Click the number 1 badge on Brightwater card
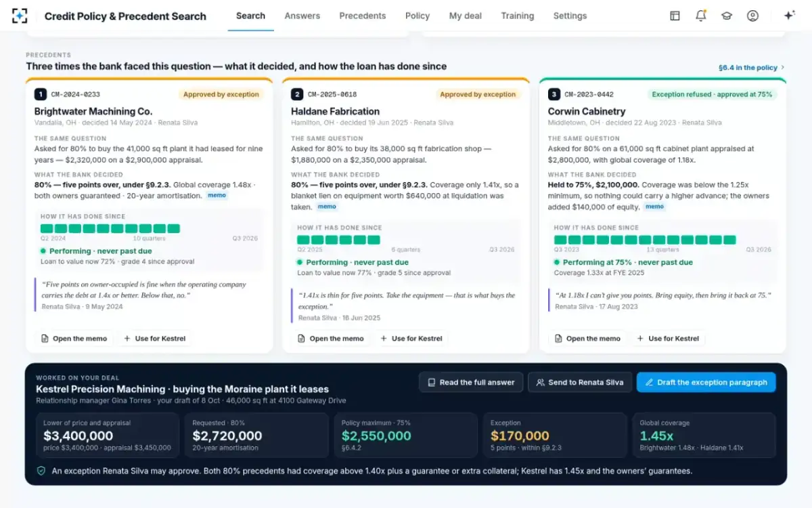This screenshot has height=508, width=812. 41,94
